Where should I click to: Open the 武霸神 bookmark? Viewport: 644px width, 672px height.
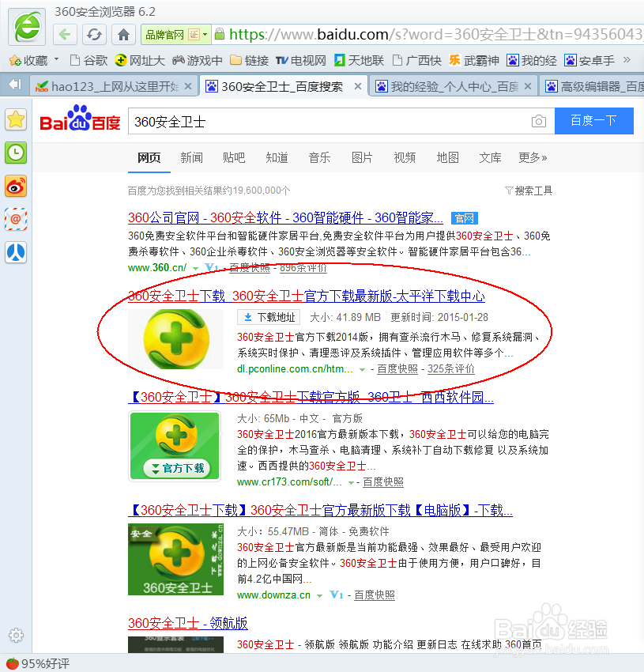[474, 60]
